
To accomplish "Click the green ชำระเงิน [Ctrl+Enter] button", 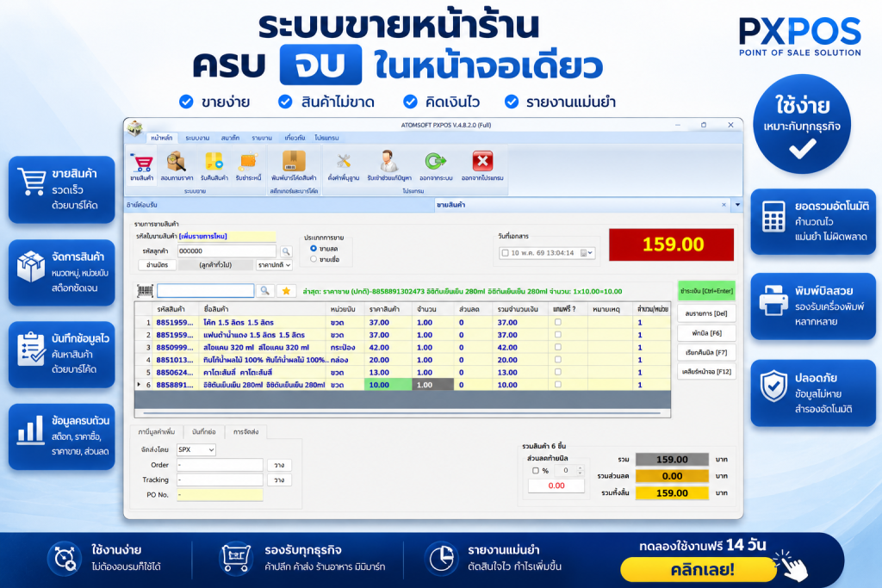I will 706,291.
